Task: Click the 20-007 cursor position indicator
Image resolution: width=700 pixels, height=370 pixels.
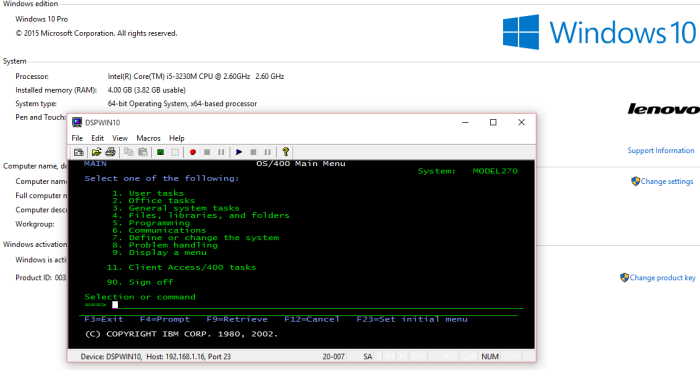Action: pyautogui.click(x=333, y=357)
